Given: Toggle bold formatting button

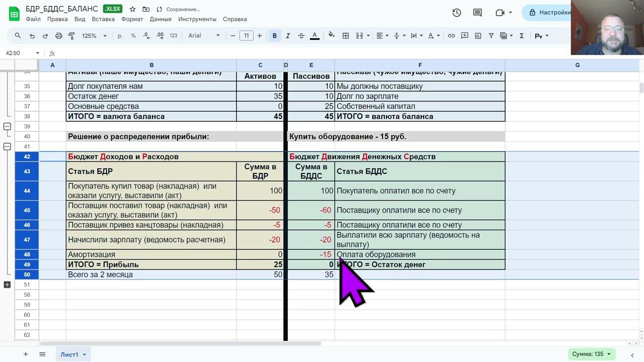Looking at the screenshot, I should click(275, 36).
